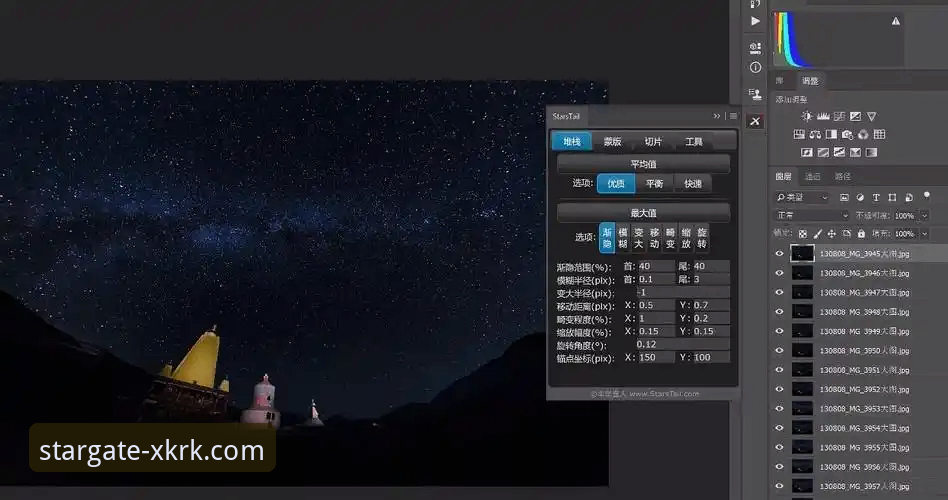Image resolution: width=948 pixels, height=500 pixels.
Task: Hide layer 130808_MG_3945 with its eye icon
Action: coord(779,254)
